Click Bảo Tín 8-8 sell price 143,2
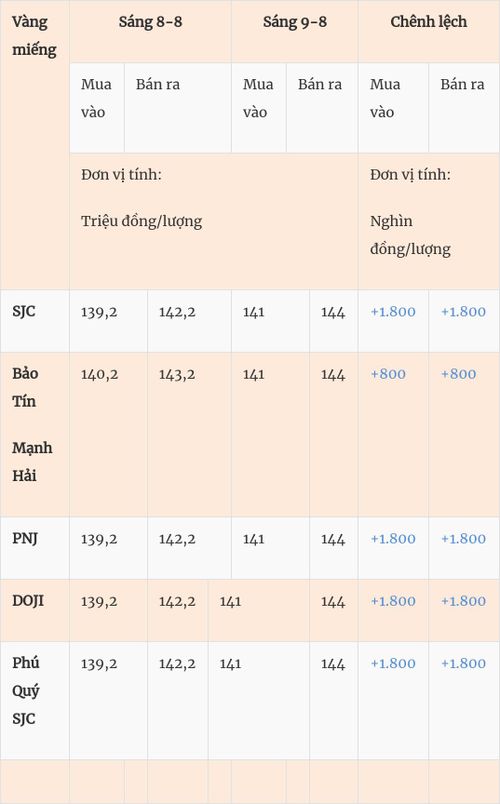 [x=177, y=375]
